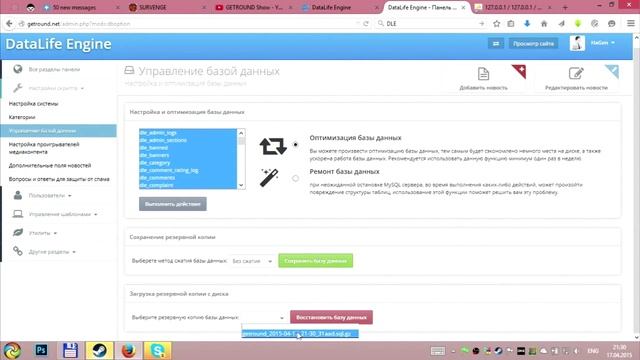Open system settings sidebar item
The height and width of the screenshot is (360, 640).
point(33,104)
